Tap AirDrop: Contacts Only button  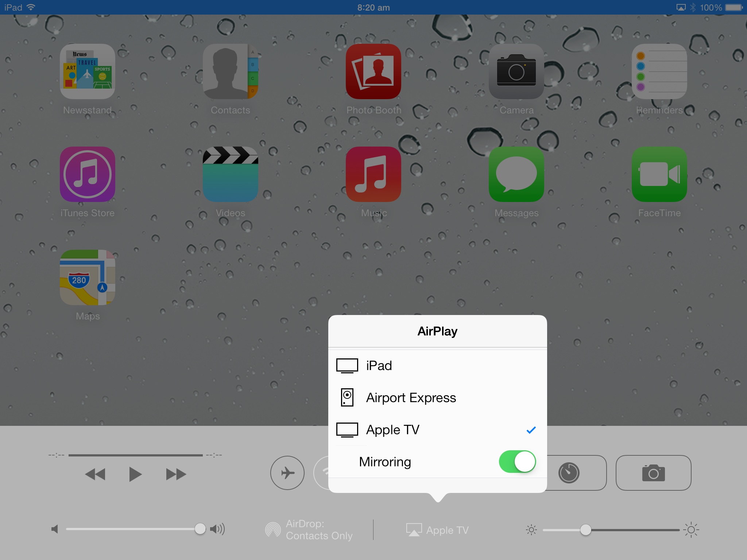309,530
